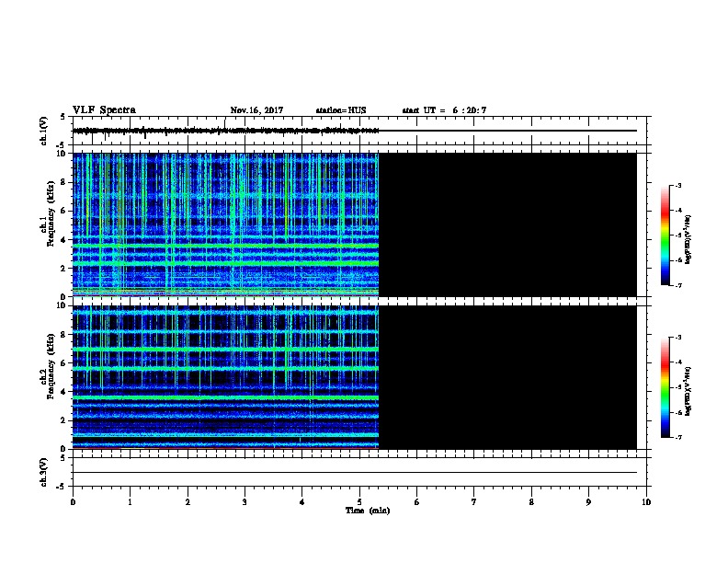Click the time axis tick label "3"

pos(245,502)
